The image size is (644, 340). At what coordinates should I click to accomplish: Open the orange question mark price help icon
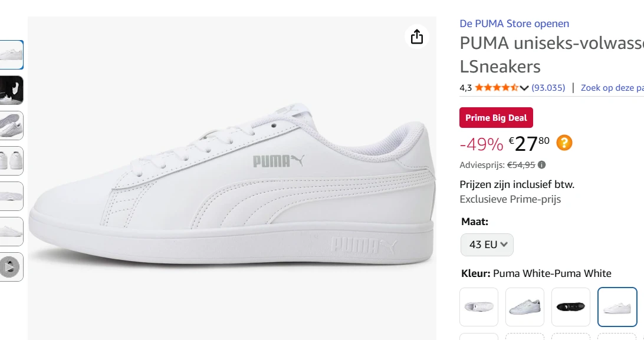click(x=564, y=142)
